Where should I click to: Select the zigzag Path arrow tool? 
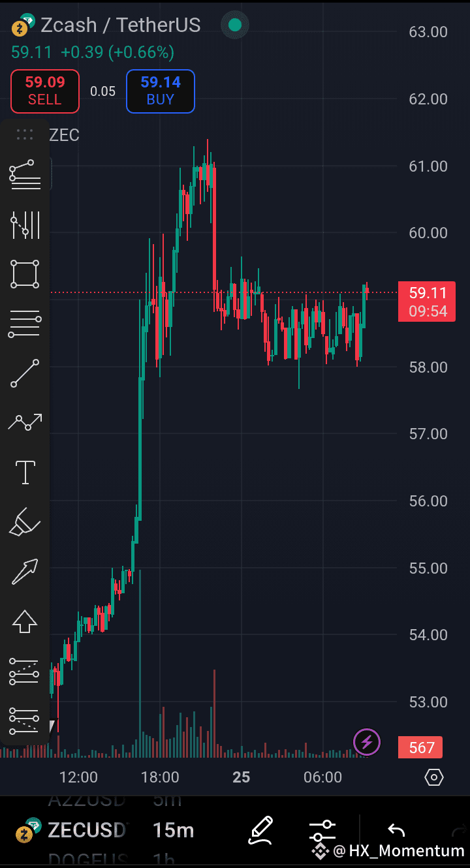click(25, 422)
